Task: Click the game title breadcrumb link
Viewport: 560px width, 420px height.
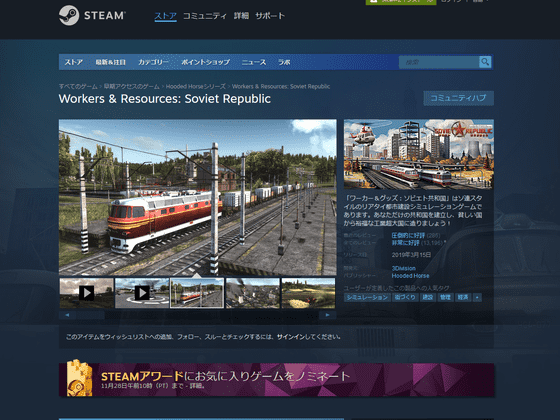Action: tap(281, 86)
